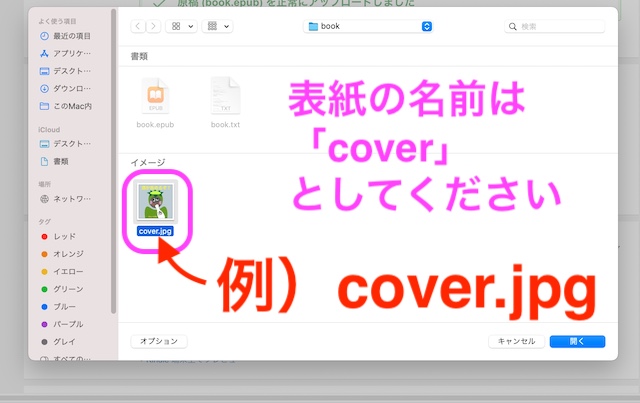Filter by the グリーン green tag
The width and height of the screenshot is (640, 403).
(x=66, y=289)
